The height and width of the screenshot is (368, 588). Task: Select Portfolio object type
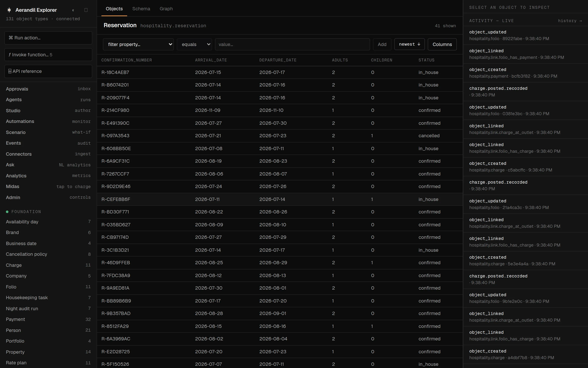[x=48, y=341]
